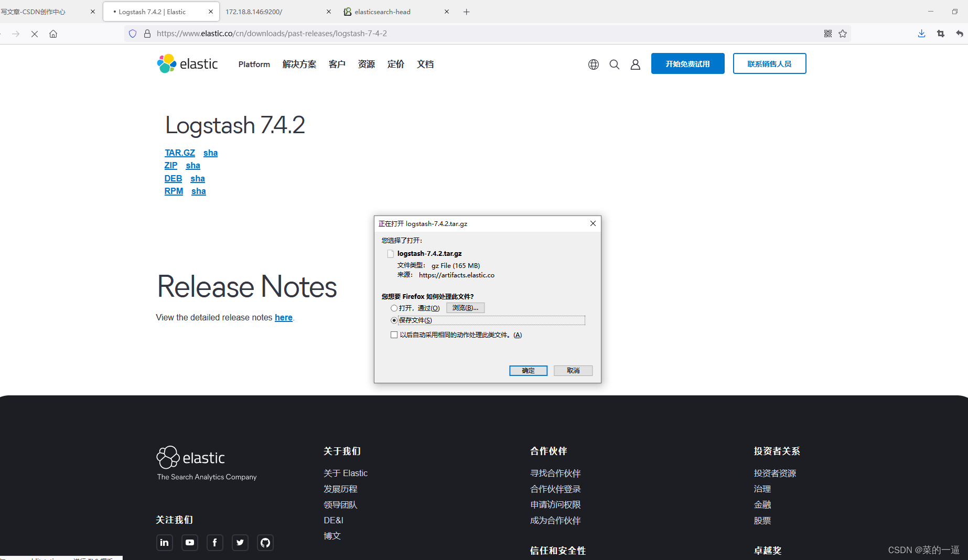The height and width of the screenshot is (560, 968).
Task: Click the tracking protection shield icon
Action: pyautogui.click(x=132, y=34)
